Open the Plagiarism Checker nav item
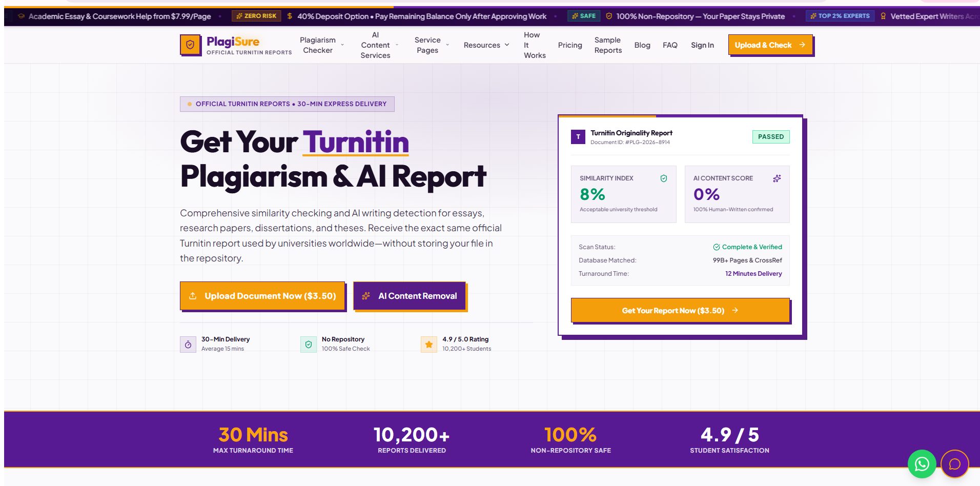The width and height of the screenshot is (980, 486). [x=318, y=45]
